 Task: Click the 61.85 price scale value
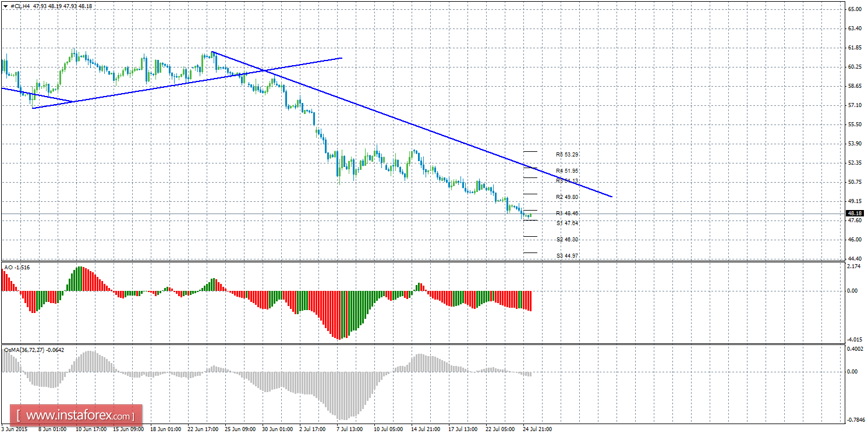pyautogui.click(x=855, y=48)
